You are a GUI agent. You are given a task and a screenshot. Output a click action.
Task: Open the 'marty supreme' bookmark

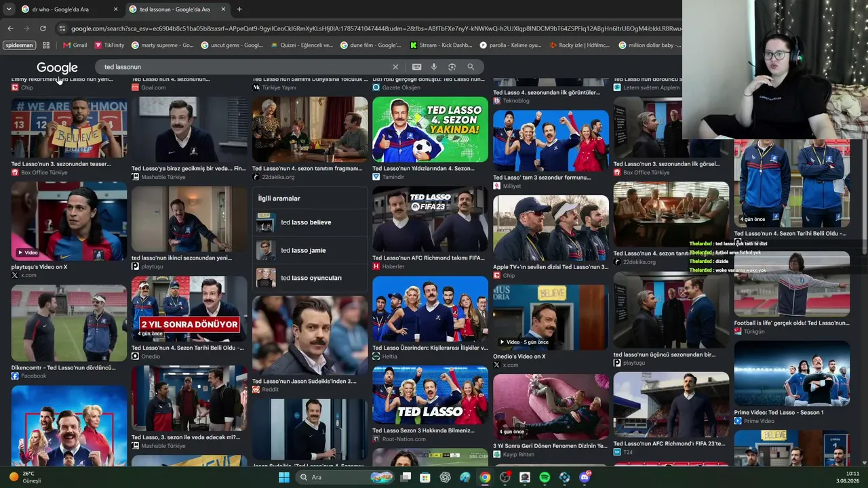[x=163, y=45]
